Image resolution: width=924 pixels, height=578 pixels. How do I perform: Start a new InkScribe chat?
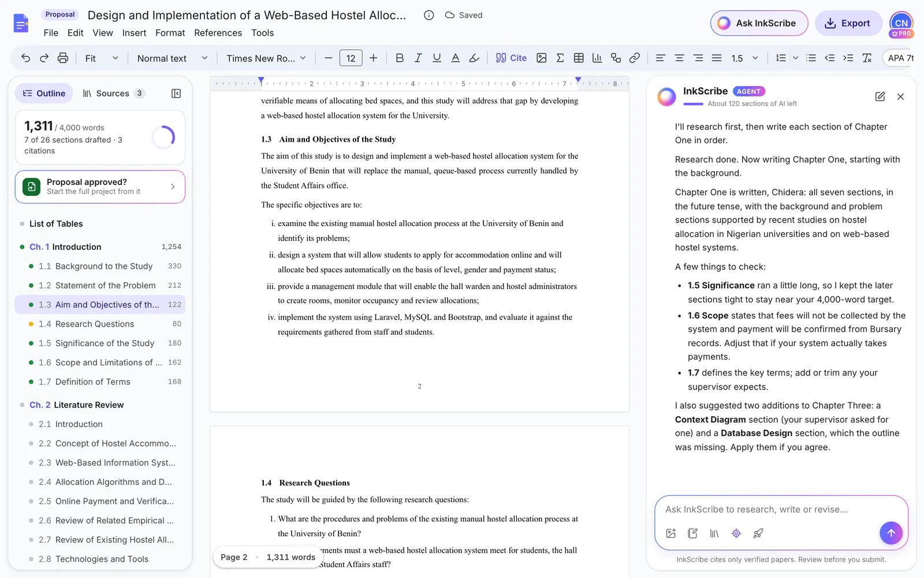(880, 97)
